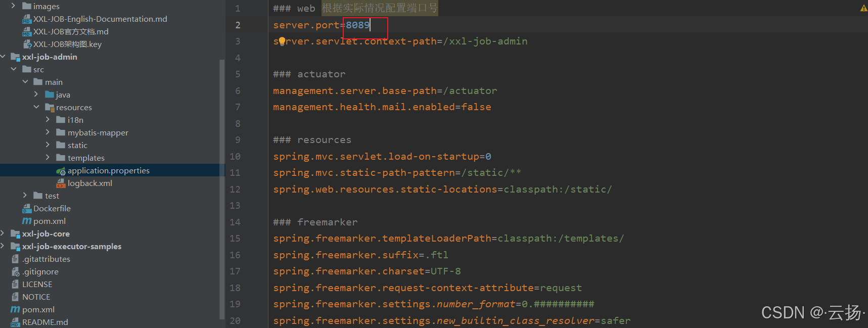Collapse the xxl-job-admin module

[x=3, y=57]
